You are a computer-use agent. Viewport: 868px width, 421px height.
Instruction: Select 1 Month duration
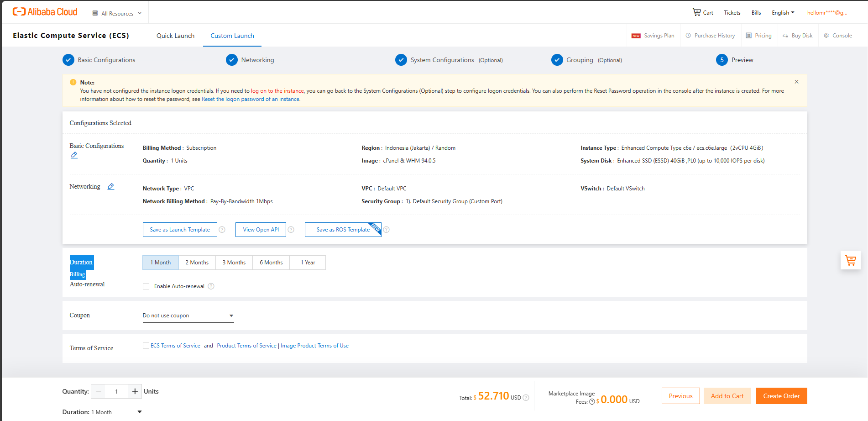(x=161, y=263)
